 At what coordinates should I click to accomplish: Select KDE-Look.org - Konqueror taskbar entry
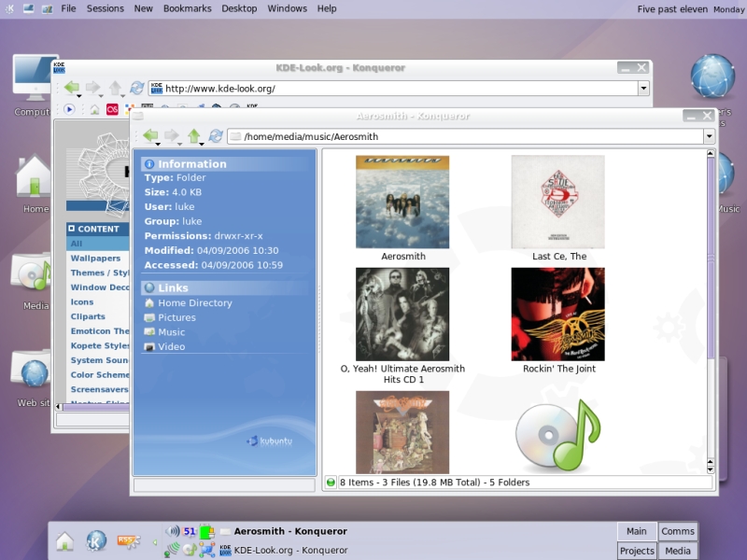(x=284, y=550)
